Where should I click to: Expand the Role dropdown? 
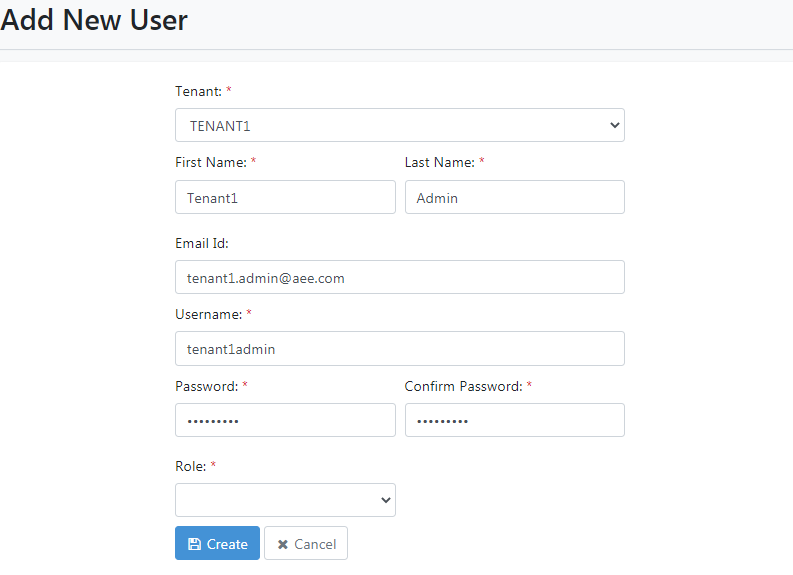pos(285,500)
